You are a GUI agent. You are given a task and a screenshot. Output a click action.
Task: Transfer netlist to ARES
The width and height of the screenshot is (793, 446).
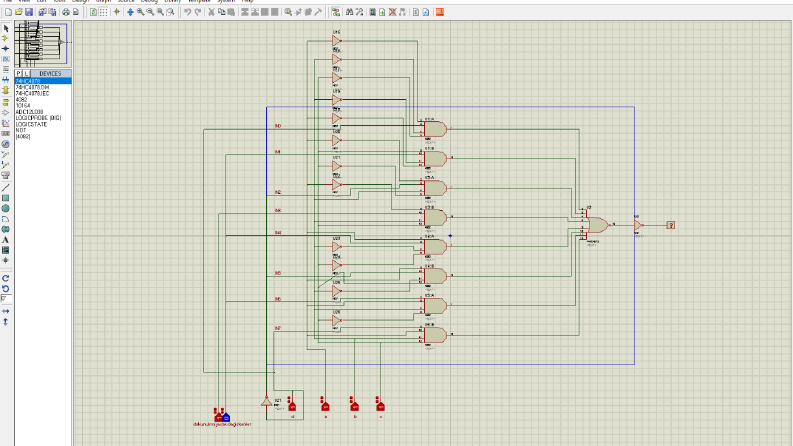(440, 12)
